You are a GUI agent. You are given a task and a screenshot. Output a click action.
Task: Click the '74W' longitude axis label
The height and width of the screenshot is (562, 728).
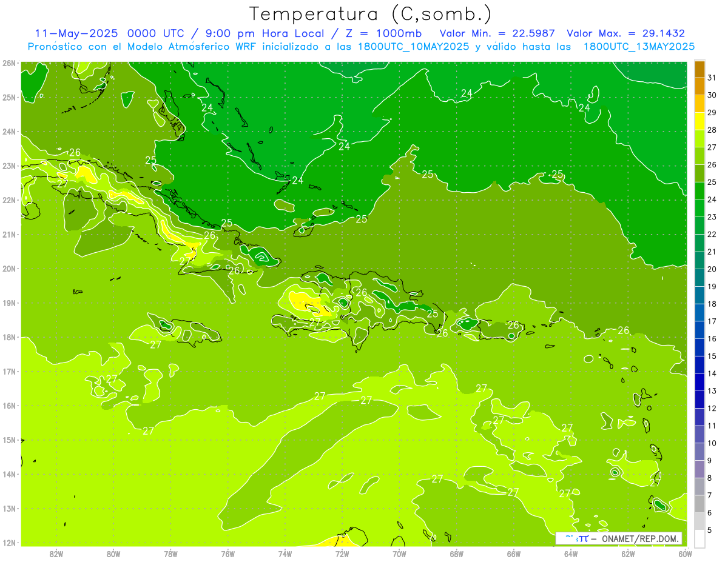coord(285,554)
